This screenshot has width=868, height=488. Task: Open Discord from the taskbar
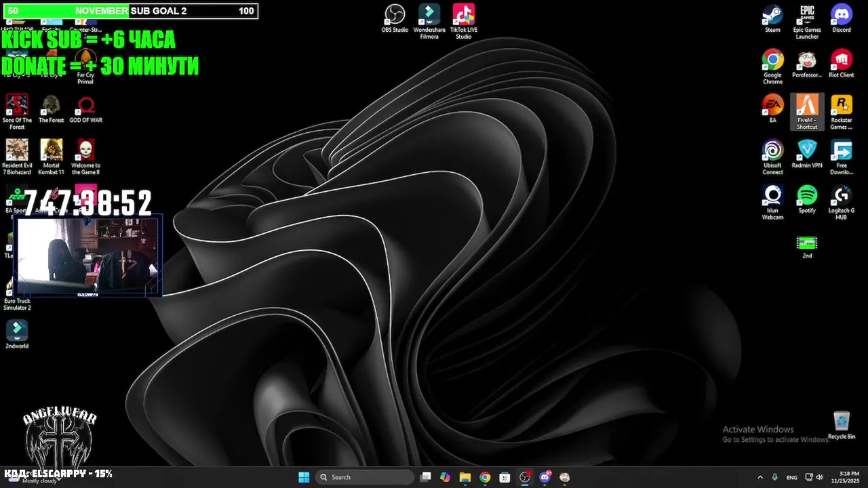[x=545, y=477]
